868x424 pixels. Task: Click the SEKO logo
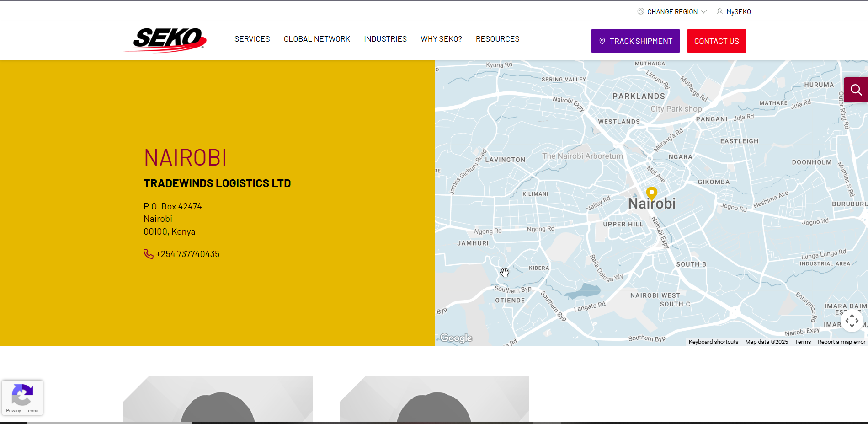coord(165,40)
